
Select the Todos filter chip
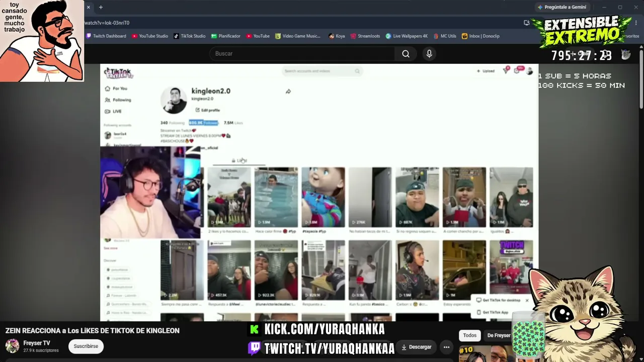(469, 335)
